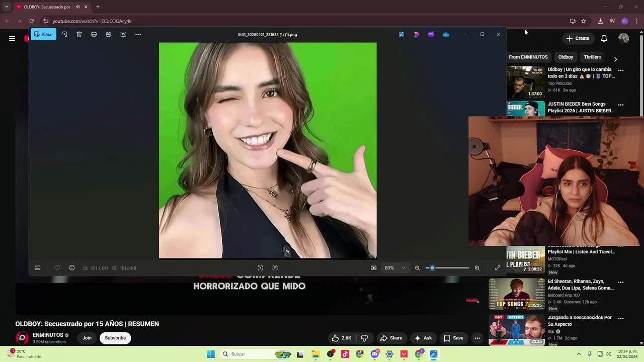Toggle the Photos filmstrip view
The height and width of the screenshot is (362, 644).
[x=37, y=268]
